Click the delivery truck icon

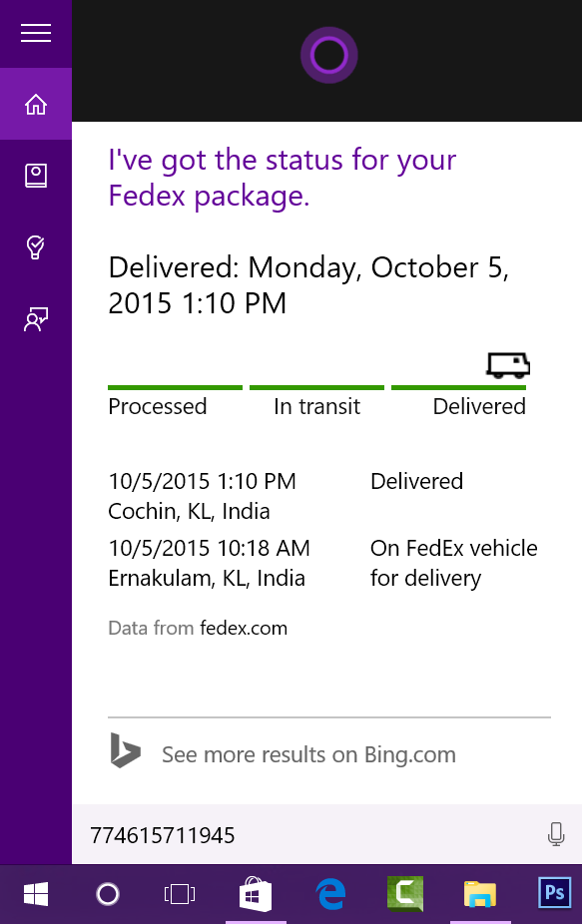pyautogui.click(x=508, y=365)
